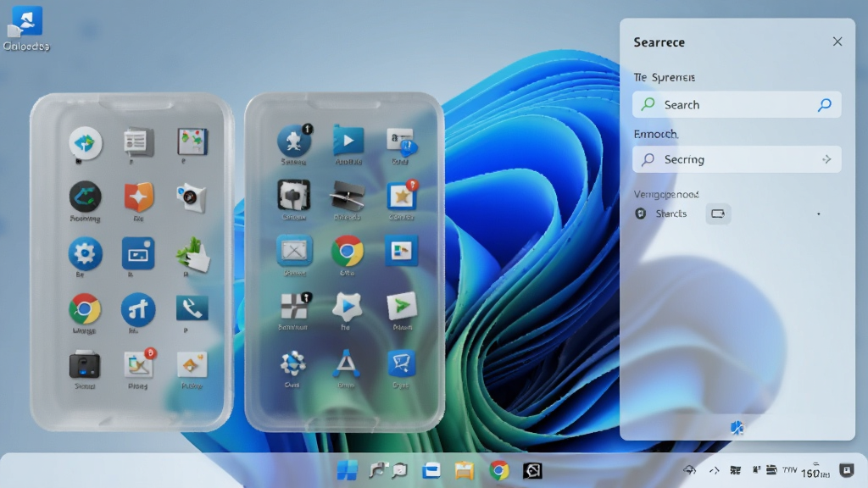This screenshot has height=488, width=868.
Task: Launch the white star play-button app
Action: (x=347, y=306)
